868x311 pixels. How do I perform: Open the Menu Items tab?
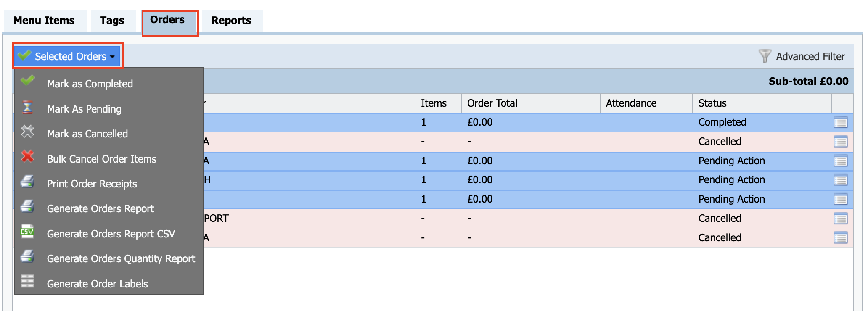[x=44, y=20]
